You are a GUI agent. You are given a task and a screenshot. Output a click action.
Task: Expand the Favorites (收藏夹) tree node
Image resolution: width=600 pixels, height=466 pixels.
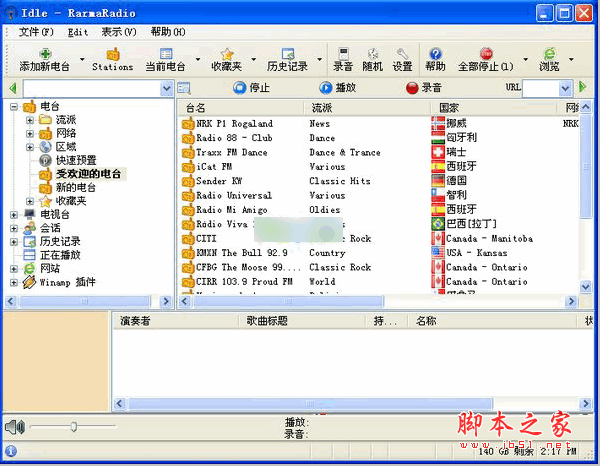(29, 201)
